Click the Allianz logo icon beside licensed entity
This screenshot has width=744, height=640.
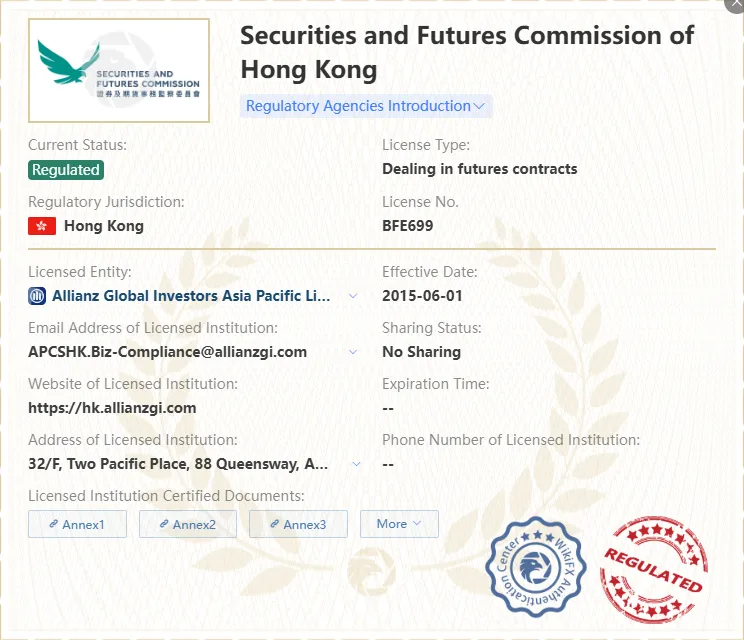[x=37, y=296]
